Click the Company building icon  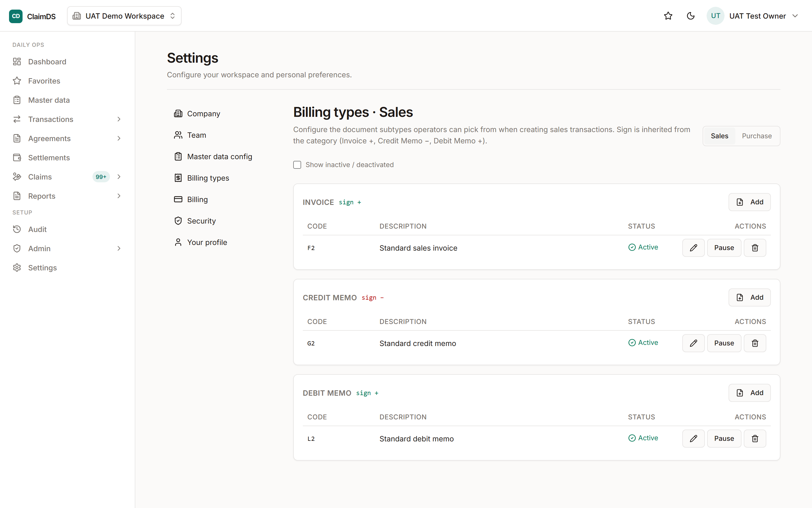178,114
